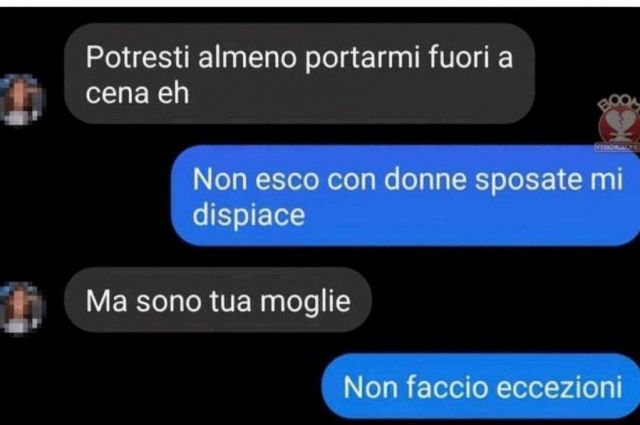Viewport: 640px width, 425px height.
Task: Click the broken heart watermark logo
Action: [620, 126]
